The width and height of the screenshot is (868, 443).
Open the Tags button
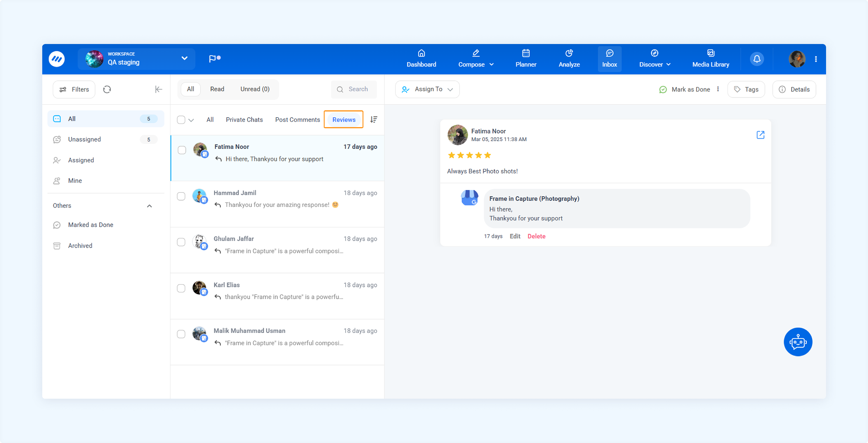[x=746, y=89]
